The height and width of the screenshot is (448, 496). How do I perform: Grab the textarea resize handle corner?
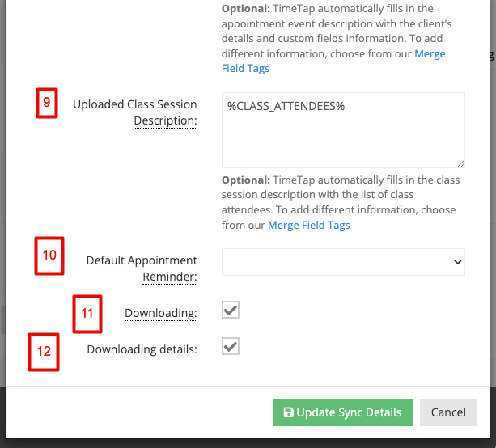pyautogui.click(x=460, y=163)
